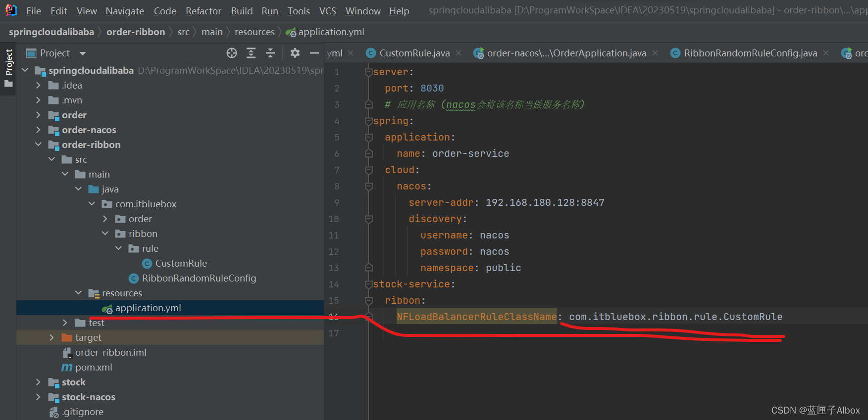Open the VCS menu
Screen dimensions: 868x420
[x=328, y=11]
